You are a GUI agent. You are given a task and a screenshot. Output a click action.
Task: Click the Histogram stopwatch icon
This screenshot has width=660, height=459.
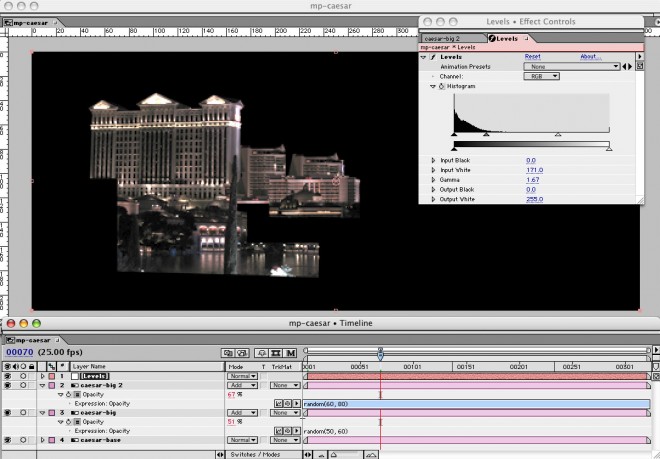point(440,86)
